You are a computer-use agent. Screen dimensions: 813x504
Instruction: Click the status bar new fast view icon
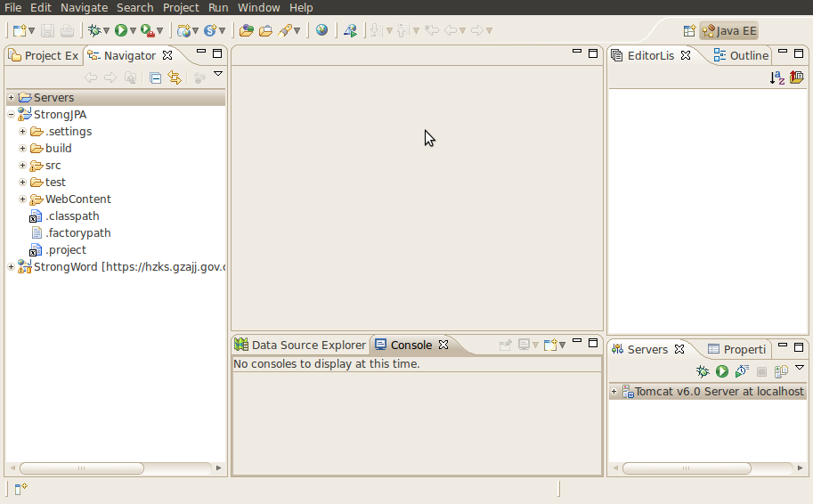[20, 489]
